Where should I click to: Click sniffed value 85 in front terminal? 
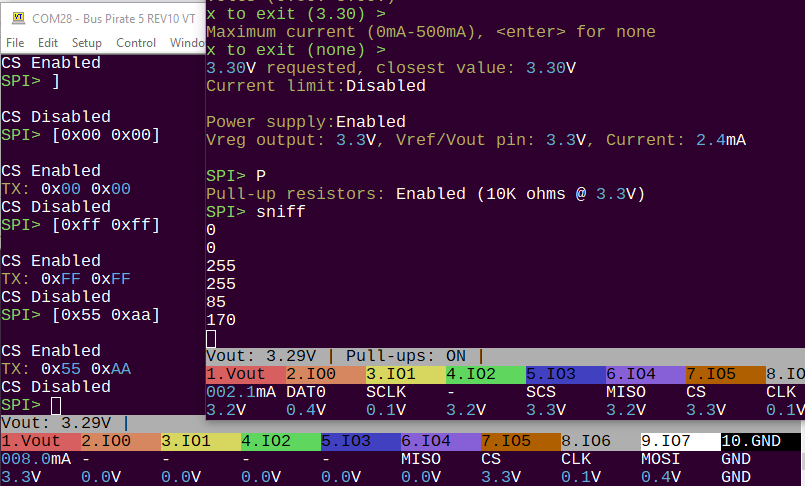(216, 302)
